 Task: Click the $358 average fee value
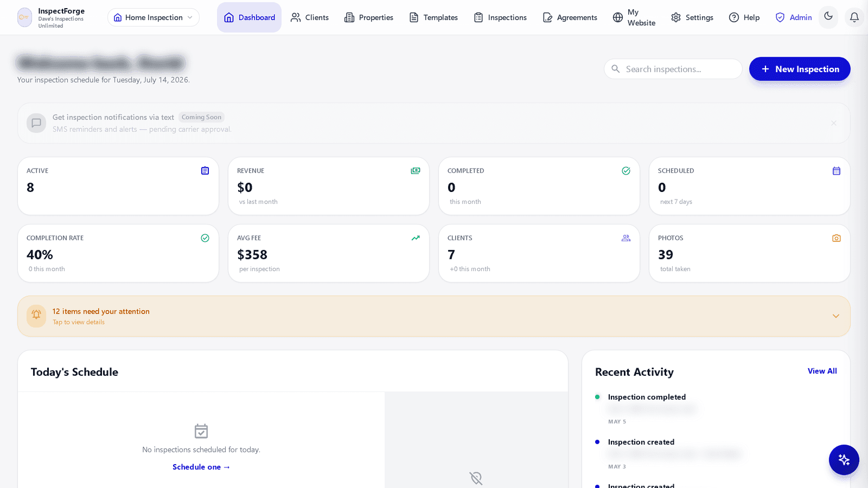coord(252,255)
